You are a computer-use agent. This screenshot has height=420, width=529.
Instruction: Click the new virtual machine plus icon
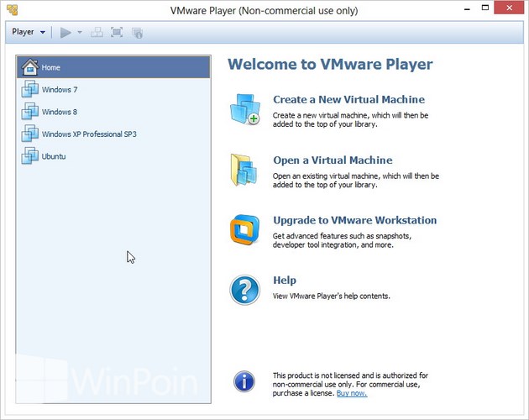click(x=245, y=109)
